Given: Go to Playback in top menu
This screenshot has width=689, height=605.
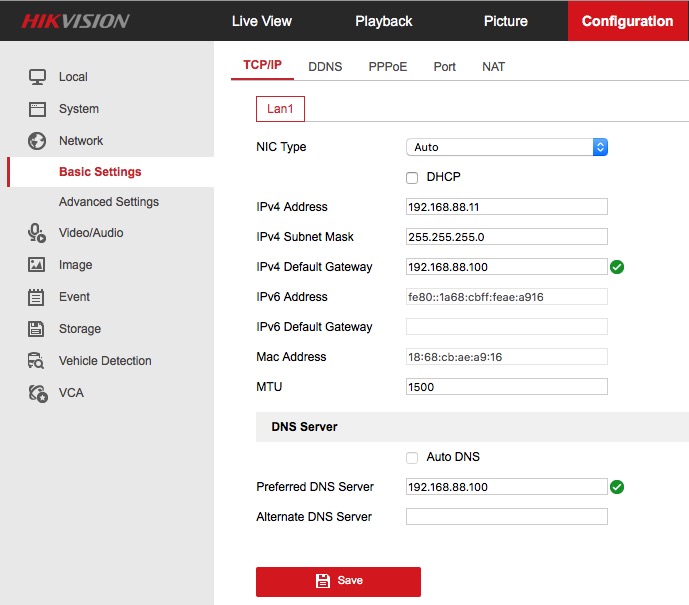Looking at the screenshot, I should click(x=384, y=21).
